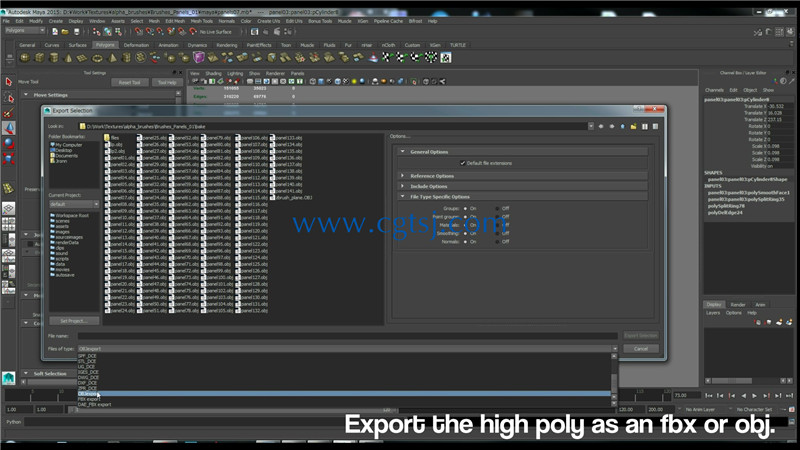800x450 pixels.
Task: Create a polygon torus from the shelf
Action: (97, 58)
